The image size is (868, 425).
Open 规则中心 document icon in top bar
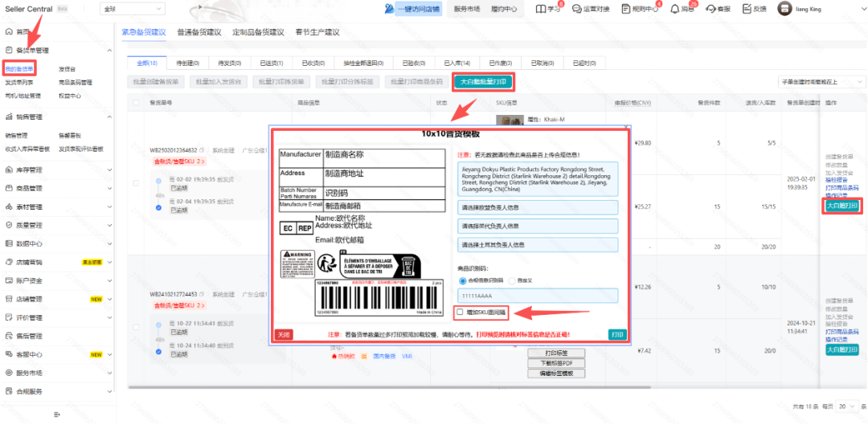click(x=625, y=9)
